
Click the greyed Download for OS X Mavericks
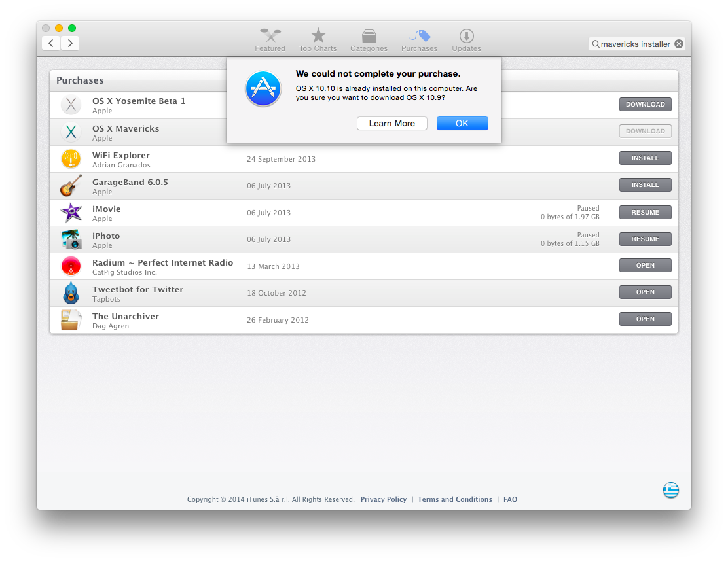click(x=645, y=132)
